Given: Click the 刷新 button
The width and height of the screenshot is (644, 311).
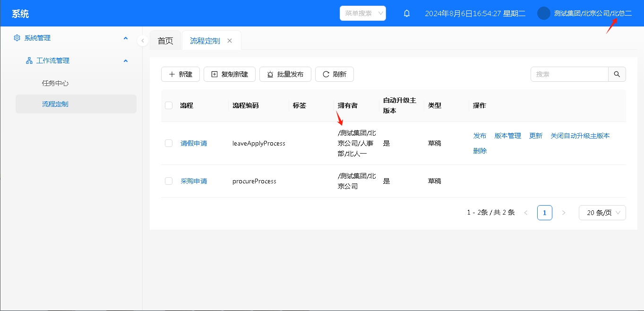Looking at the screenshot, I should [x=335, y=74].
